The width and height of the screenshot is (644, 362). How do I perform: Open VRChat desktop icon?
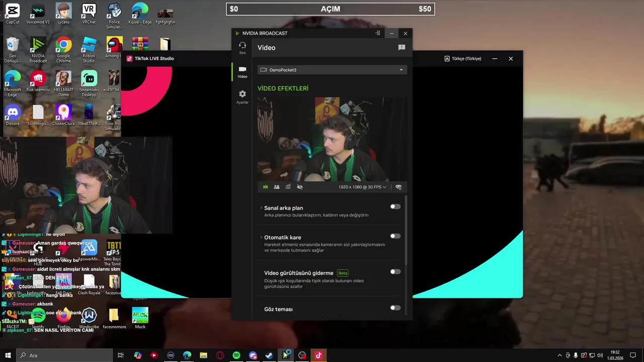[x=89, y=14]
